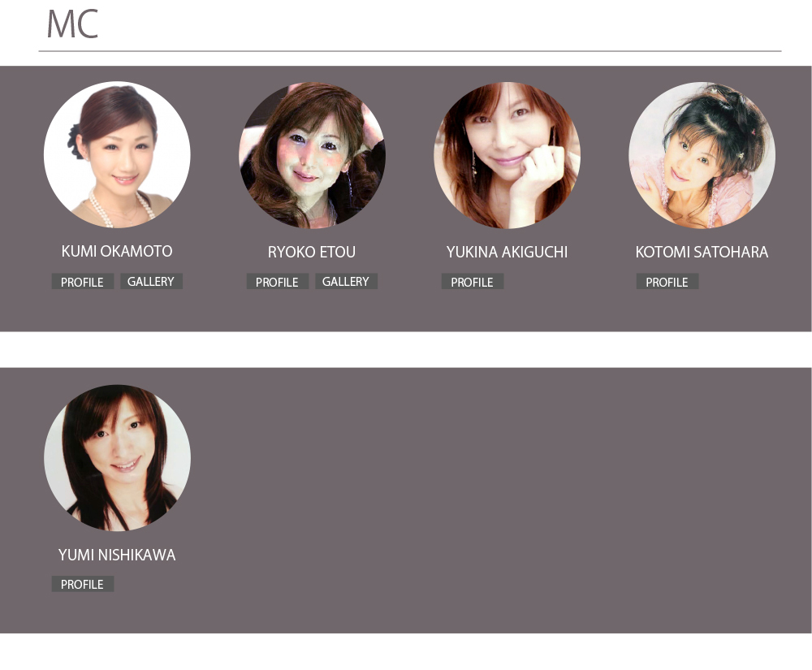Open Yumi Nishikawa's PROFILE button

pos(82,584)
